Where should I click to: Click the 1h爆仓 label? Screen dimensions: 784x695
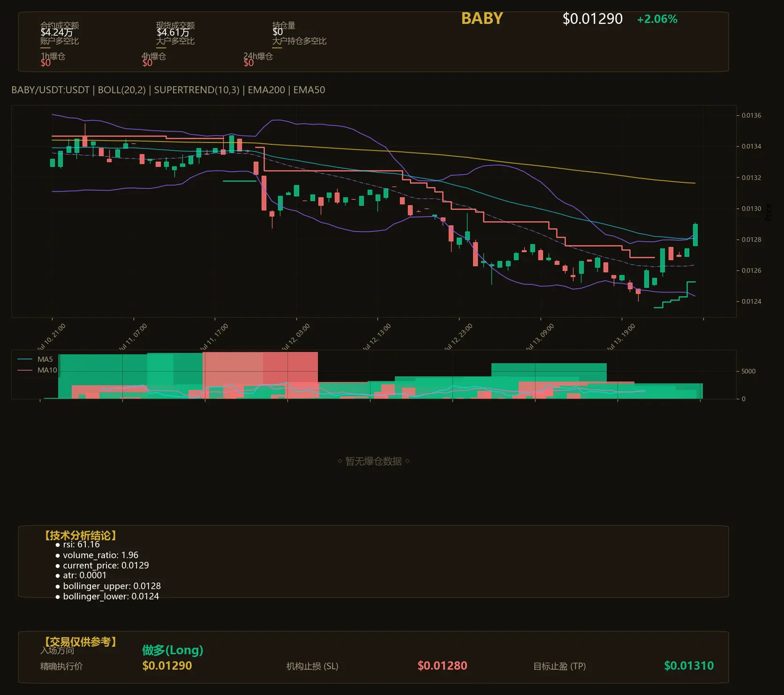[x=53, y=56]
